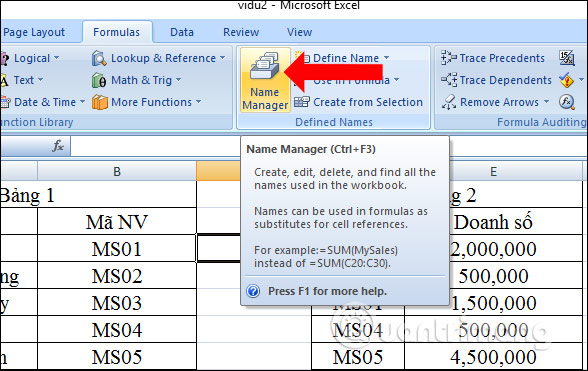
Task: Expand the Logical functions dropdown
Action: (57, 58)
